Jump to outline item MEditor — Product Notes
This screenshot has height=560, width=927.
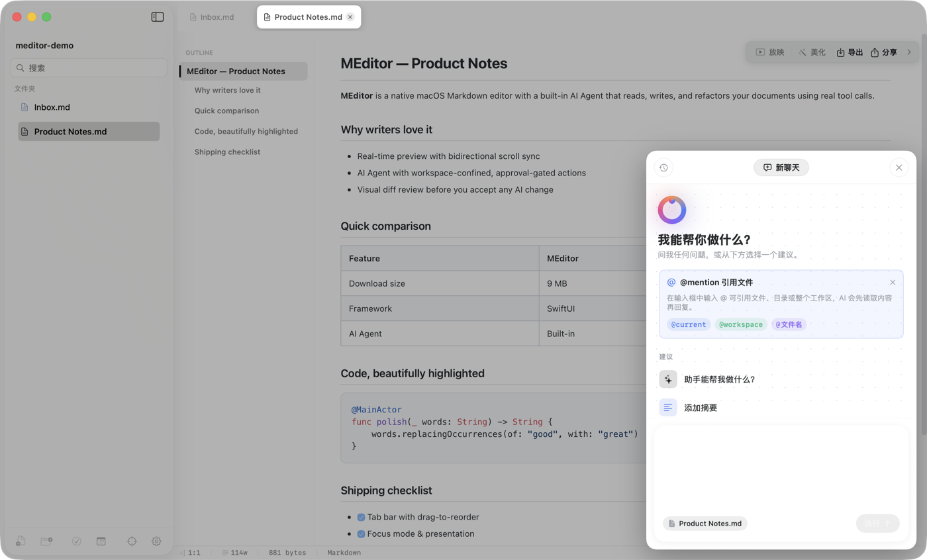point(243,71)
